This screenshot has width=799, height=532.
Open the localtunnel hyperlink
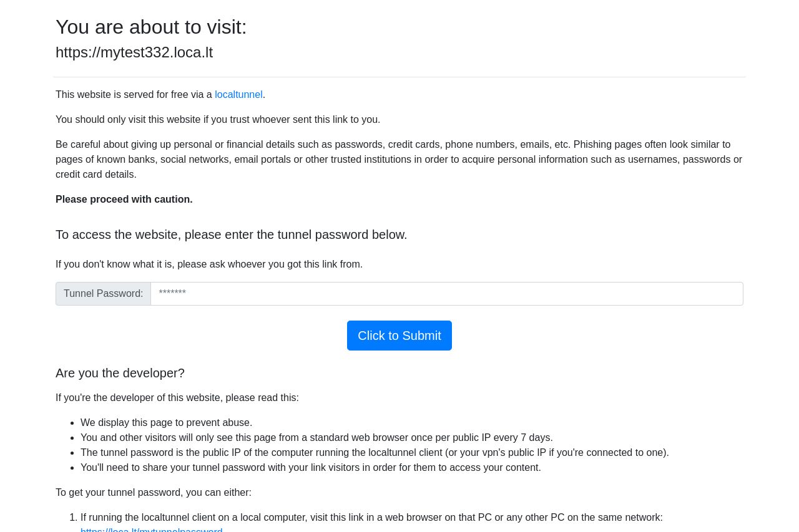tap(238, 94)
